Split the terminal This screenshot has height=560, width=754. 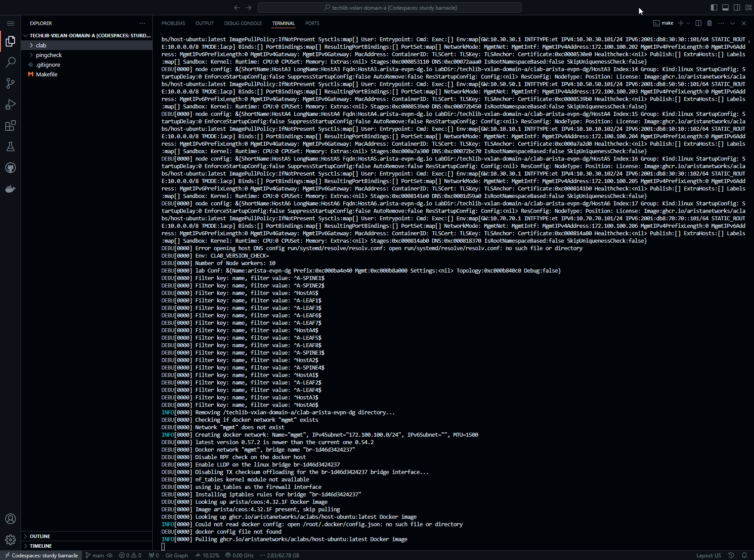[x=698, y=23]
